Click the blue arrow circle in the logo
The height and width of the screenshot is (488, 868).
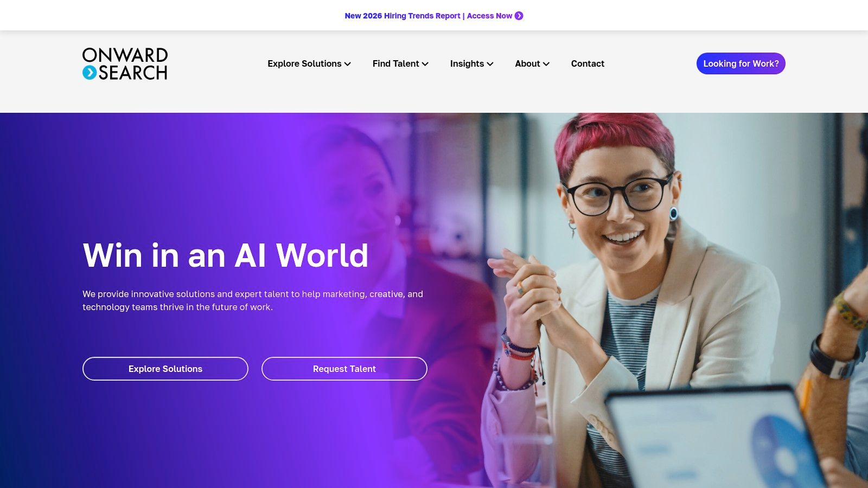pos(90,73)
